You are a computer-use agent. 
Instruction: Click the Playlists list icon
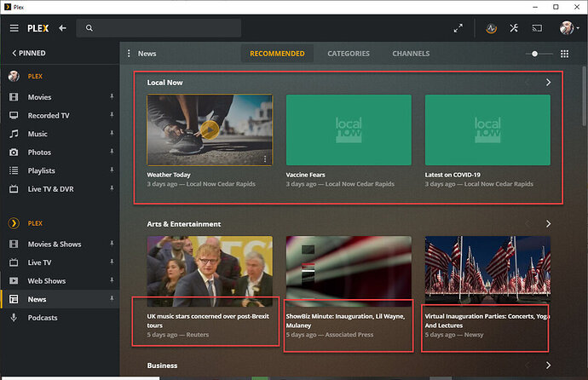pyautogui.click(x=14, y=170)
